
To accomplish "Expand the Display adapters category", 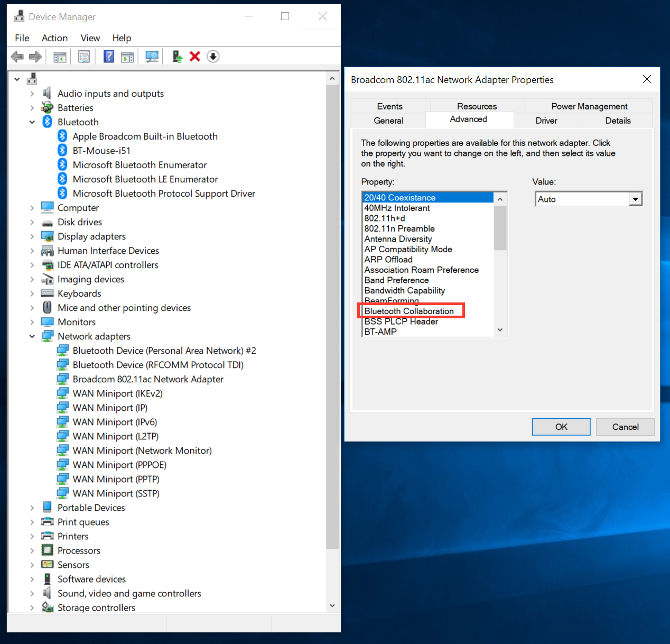I will [x=32, y=236].
